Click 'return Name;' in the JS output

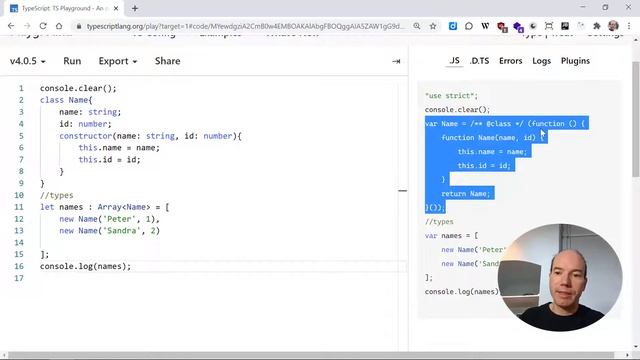[x=465, y=193]
